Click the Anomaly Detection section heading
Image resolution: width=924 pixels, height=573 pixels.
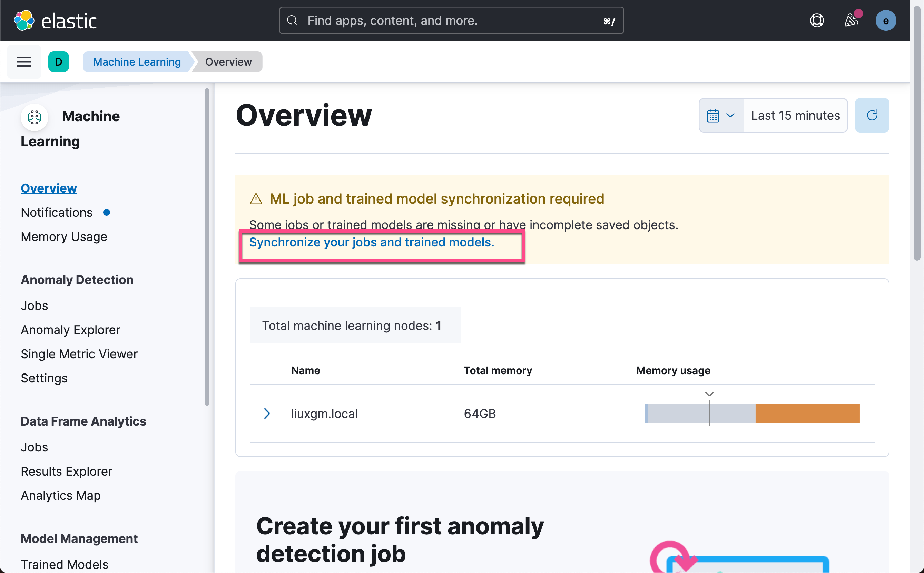click(77, 280)
